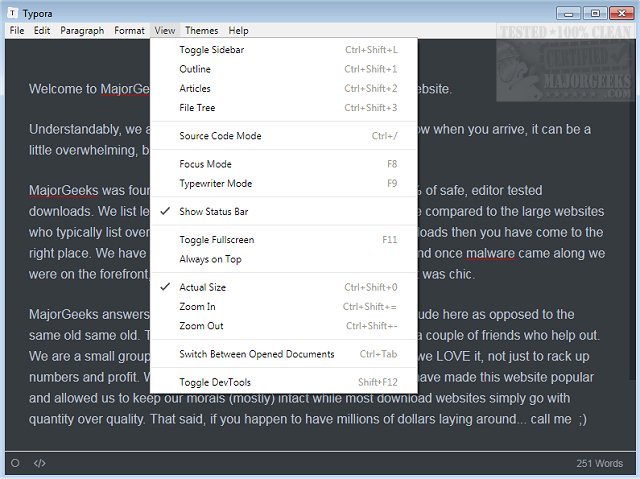Open the Paragraph menu
Screen dimensions: 640x479
82,31
